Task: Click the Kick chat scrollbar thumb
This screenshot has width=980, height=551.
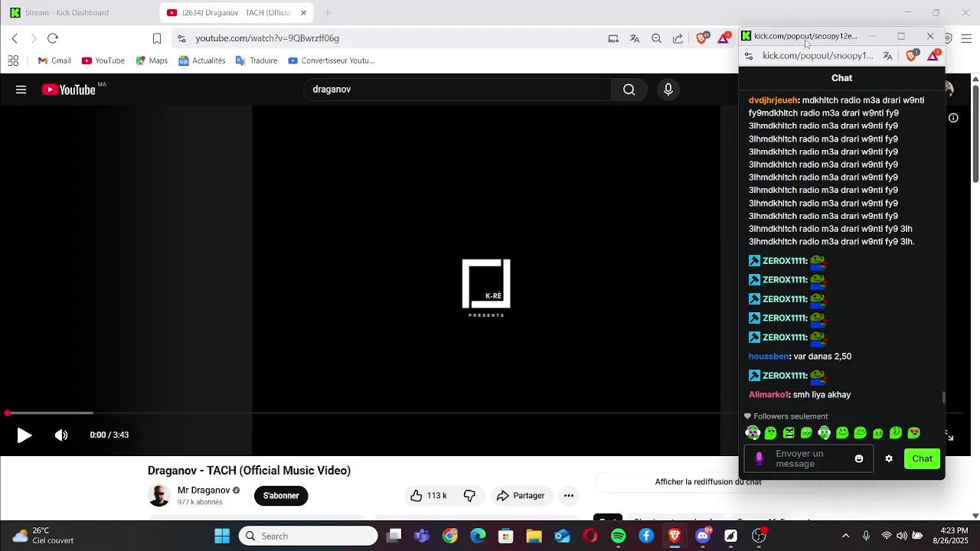Action: (x=943, y=397)
